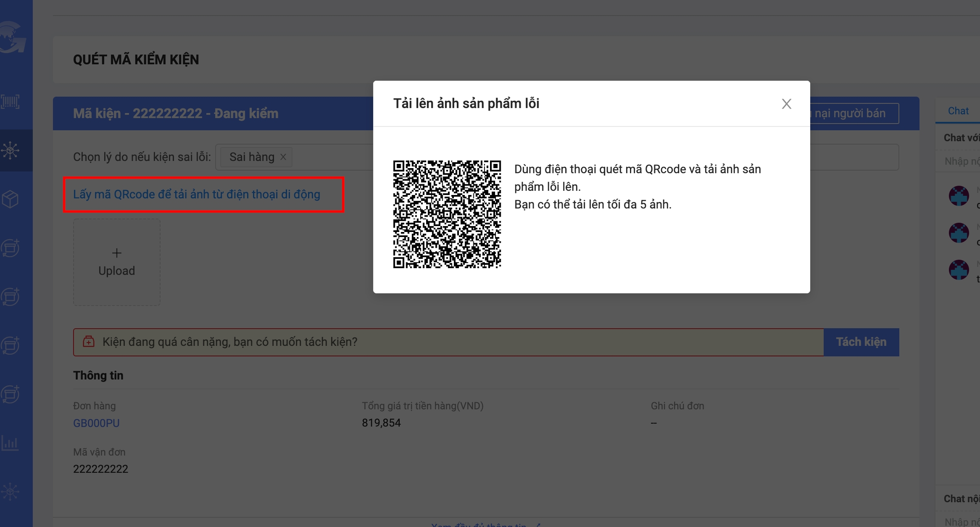Click the Upload image box
Screen dimensions: 980x527
117,262
